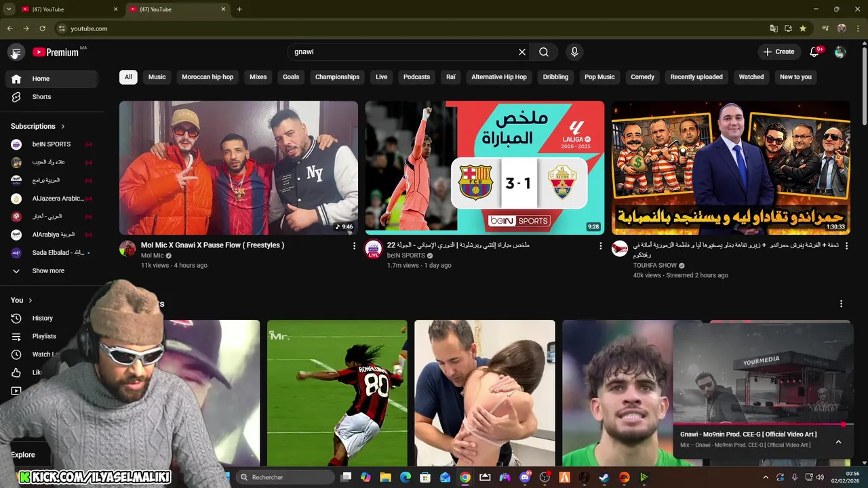Select the Music filter chip
This screenshot has width=868, height=488.
coord(157,77)
